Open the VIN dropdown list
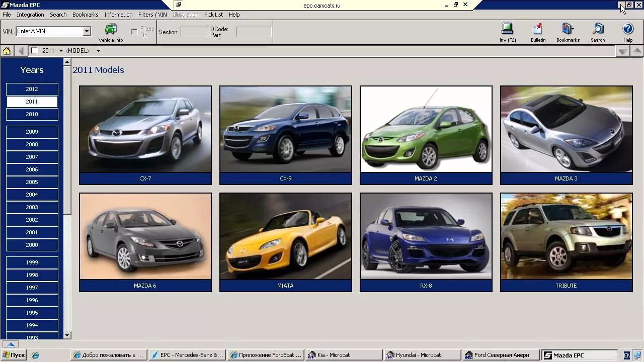Viewport: 644px width, 362px height. pos(87,31)
